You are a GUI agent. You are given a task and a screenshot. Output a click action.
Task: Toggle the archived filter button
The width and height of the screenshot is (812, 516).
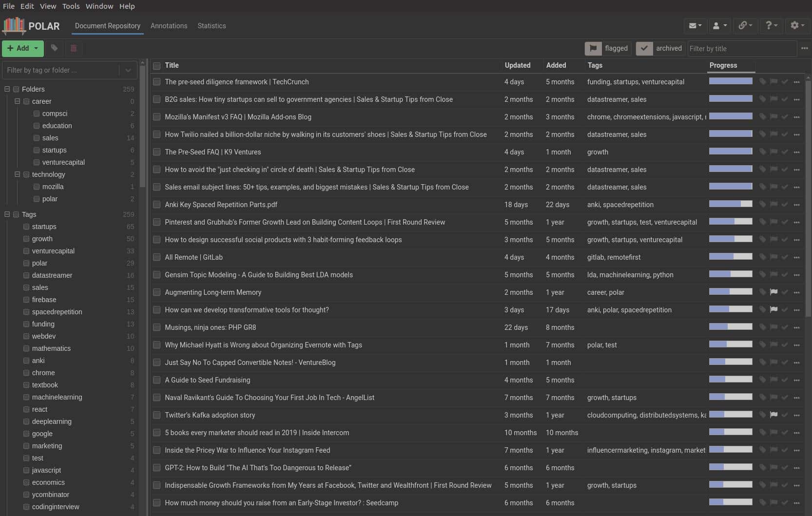(x=660, y=48)
